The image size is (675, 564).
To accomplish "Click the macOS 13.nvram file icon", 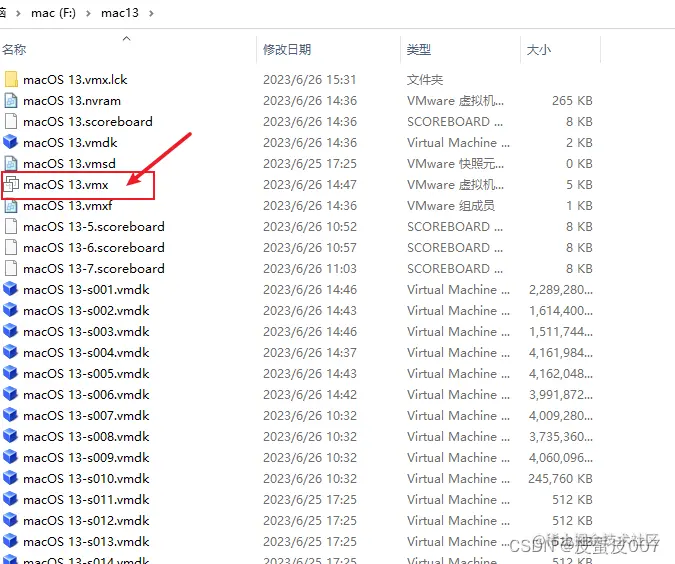I will coord(11,101).
